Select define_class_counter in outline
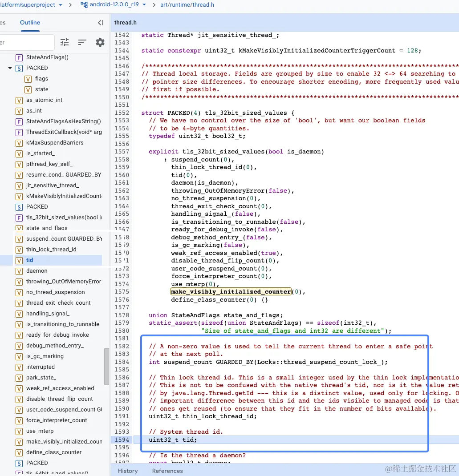Screen dimensions: 459x476 pyautogui.click(x=54, y=452)
